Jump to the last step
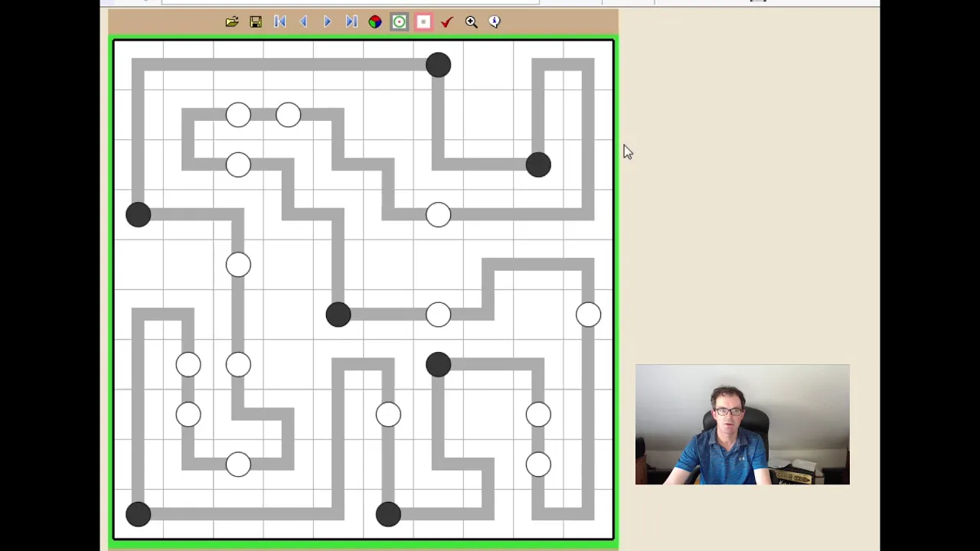Image resolution: width=980 pixels, height=551 pixels. [351, 22]
